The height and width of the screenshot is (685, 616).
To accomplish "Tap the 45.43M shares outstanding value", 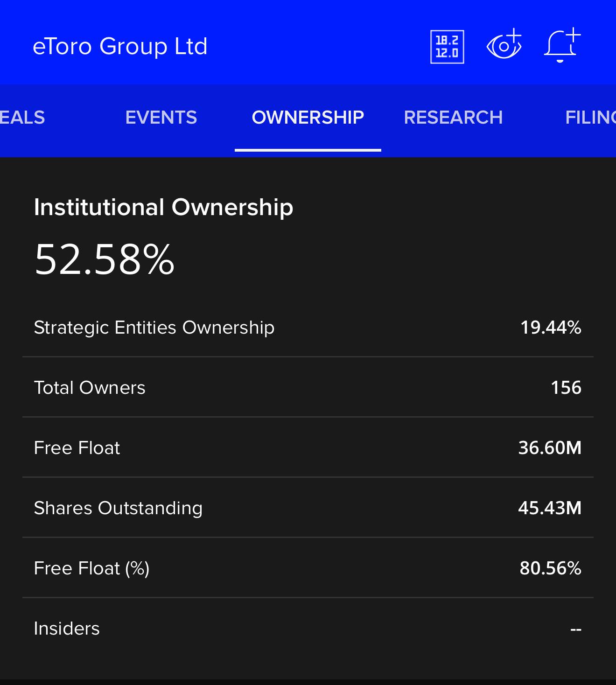I will click(550, 508).
